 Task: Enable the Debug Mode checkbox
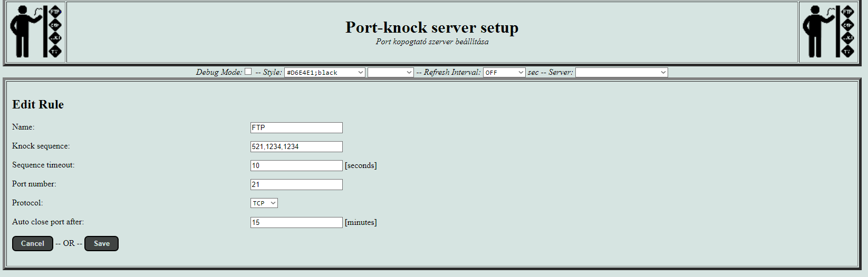coord(248,72)
